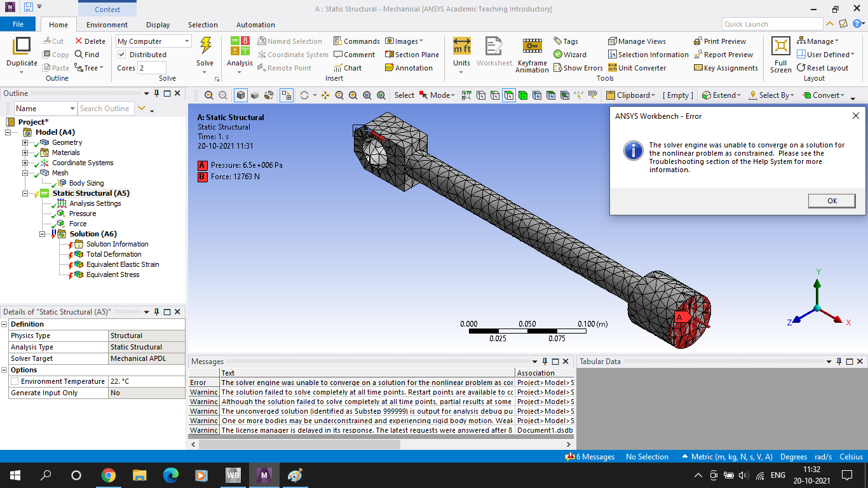Select the Rotate tool in graphics toolbar
The width and height of the screenshot is (868, 488).
[x=304, y=95]
